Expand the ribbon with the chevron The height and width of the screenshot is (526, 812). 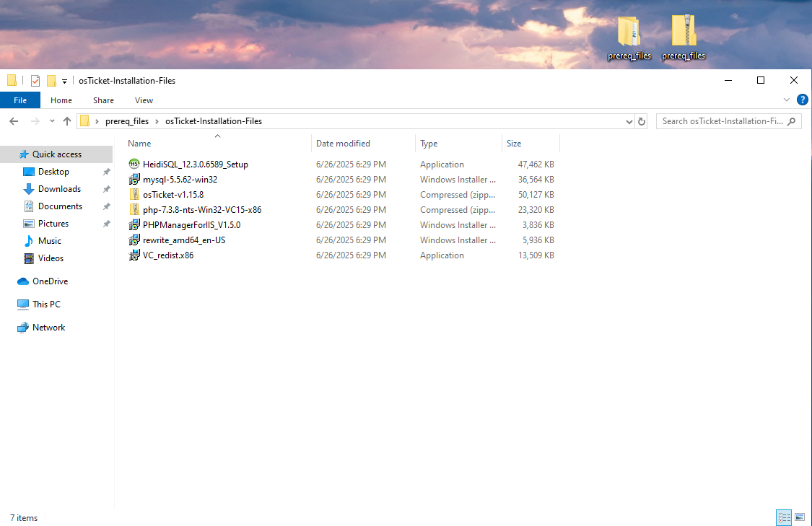tap(787, 100)
